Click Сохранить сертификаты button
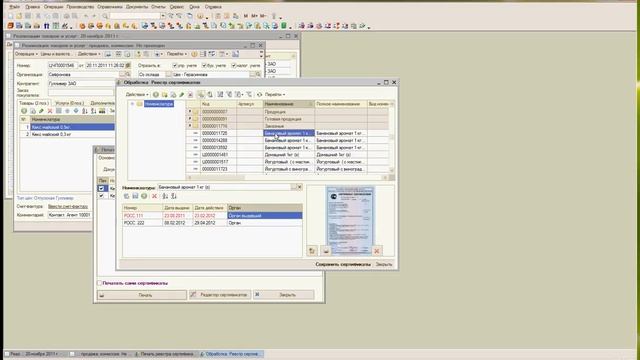Viewport: 640px width, 360px height. (x=343, y=264)
